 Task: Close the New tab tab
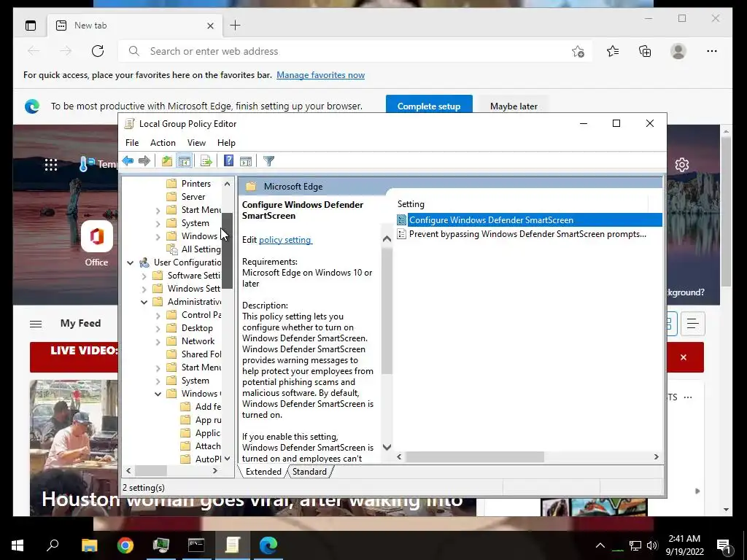click(210, 26)
